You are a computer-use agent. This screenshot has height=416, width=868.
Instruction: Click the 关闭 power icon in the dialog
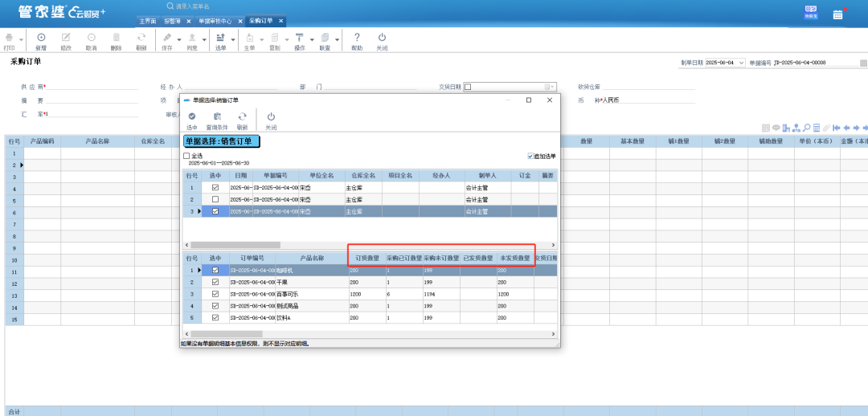(271, 117)
